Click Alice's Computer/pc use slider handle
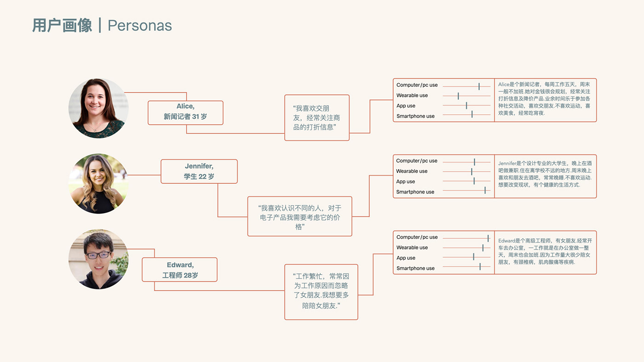 pos(479,86)
